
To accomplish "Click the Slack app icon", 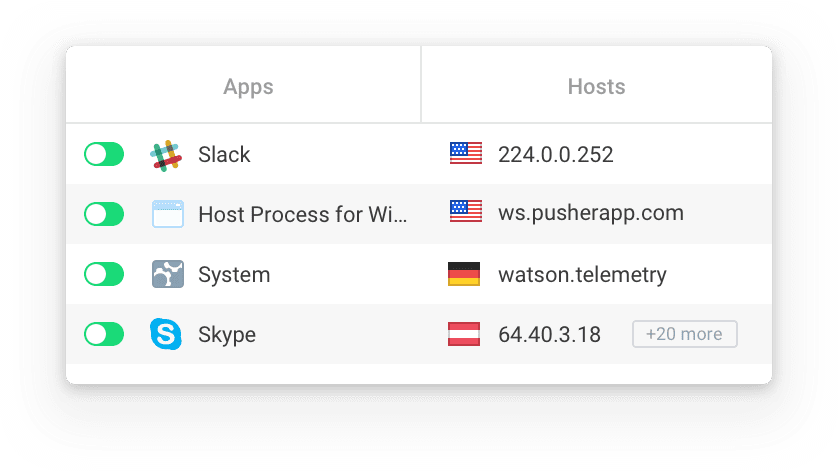I will tap(166, 155).
